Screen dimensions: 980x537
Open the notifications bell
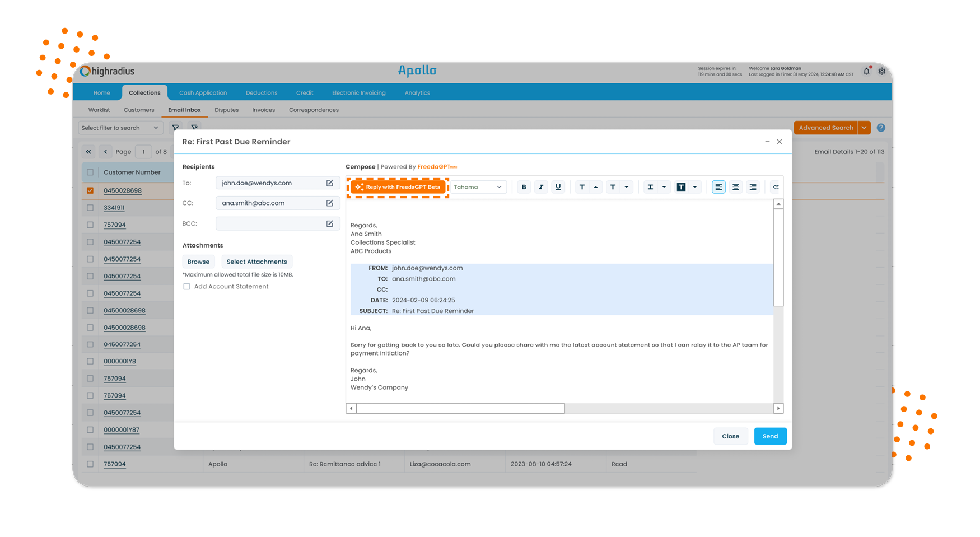pos(866,71)
